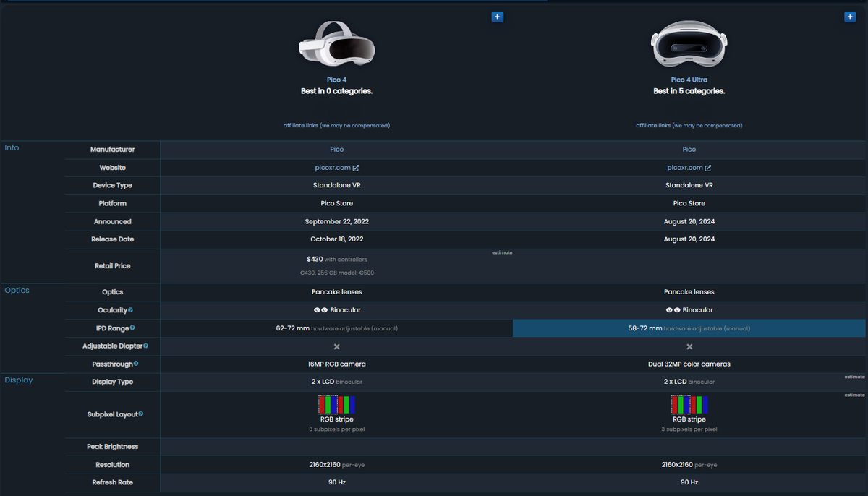Click 'Pancake lenses' in the Pico 4 Ultra column
Screen dimensions: 868x496
689,292
